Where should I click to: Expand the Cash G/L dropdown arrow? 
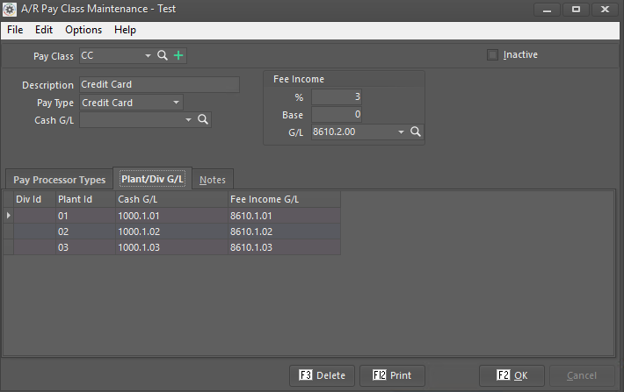[188, 119]
